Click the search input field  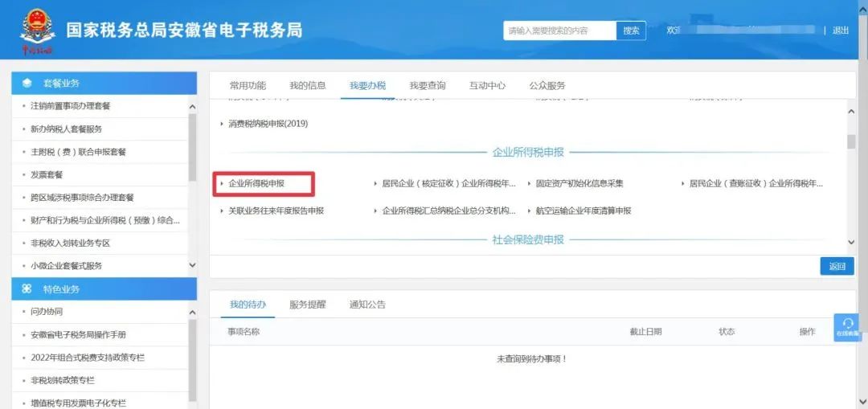(559, 31)
